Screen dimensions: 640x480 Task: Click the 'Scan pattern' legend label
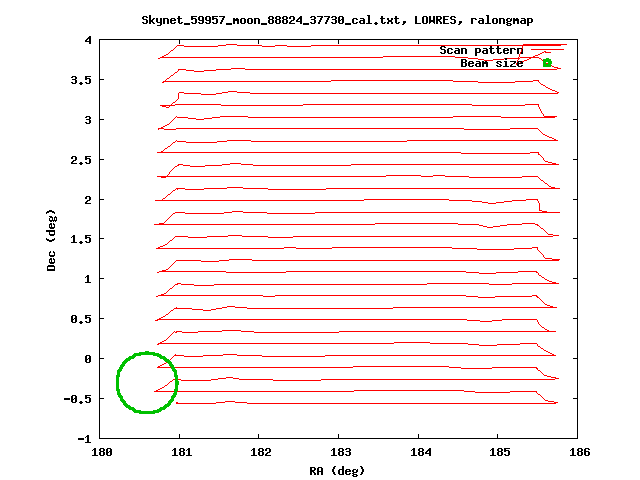[481, 50]
